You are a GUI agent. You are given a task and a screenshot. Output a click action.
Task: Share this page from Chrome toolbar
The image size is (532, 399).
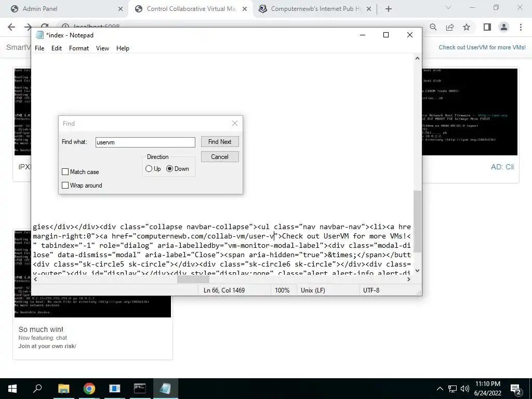click(450, 27)
